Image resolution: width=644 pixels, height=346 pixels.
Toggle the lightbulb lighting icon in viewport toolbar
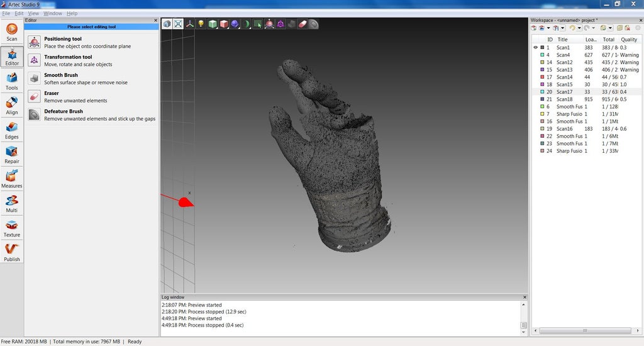[201, 24]
